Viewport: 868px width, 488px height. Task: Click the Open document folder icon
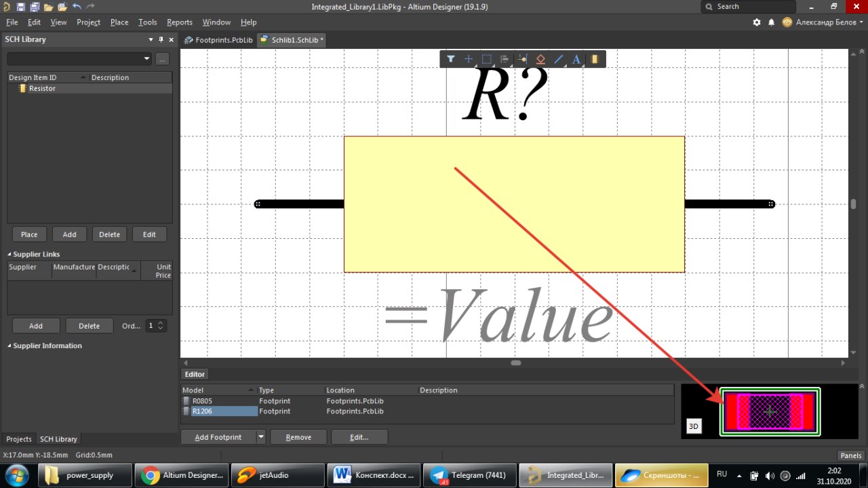(x=48, y=6)
